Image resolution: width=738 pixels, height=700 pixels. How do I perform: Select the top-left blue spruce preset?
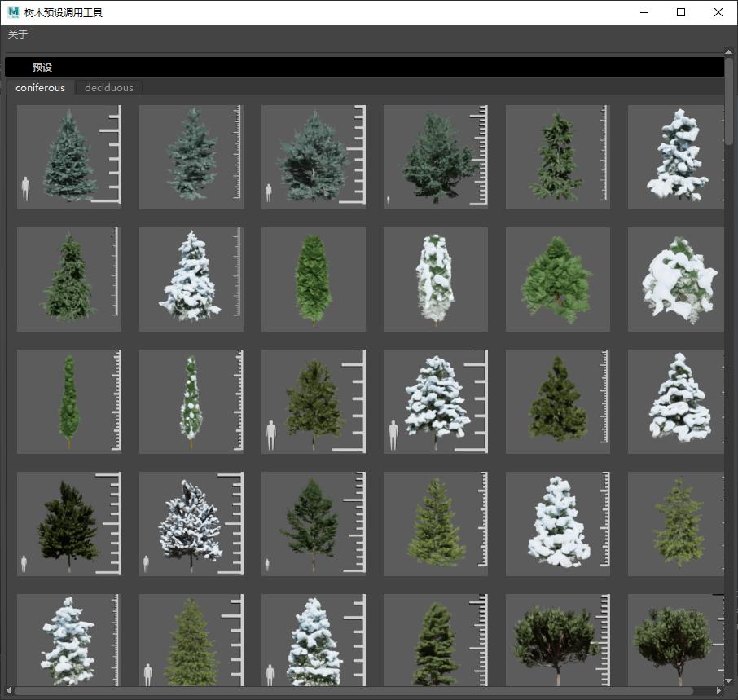[x=69, y=157]
